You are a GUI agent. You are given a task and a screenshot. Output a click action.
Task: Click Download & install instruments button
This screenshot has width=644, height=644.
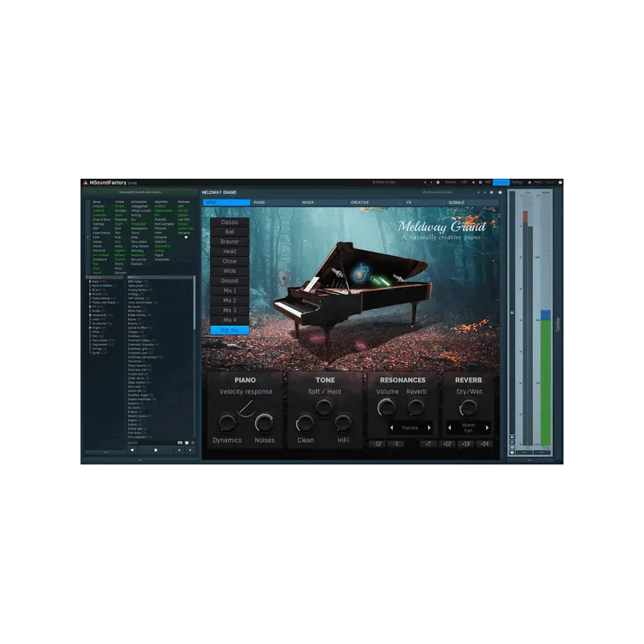pyautogui.click(x=140, y=192)
